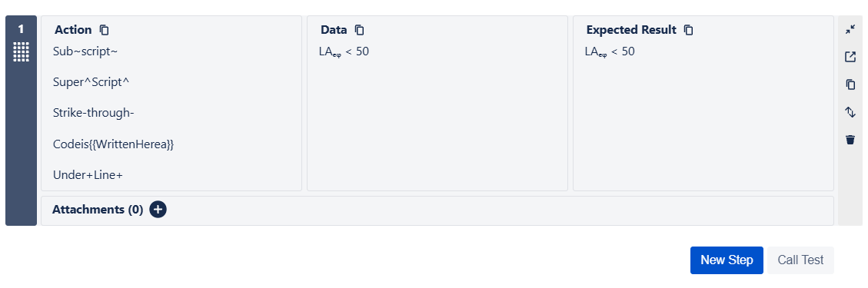Copy the Action field content
868x288 pixels.
104,30
